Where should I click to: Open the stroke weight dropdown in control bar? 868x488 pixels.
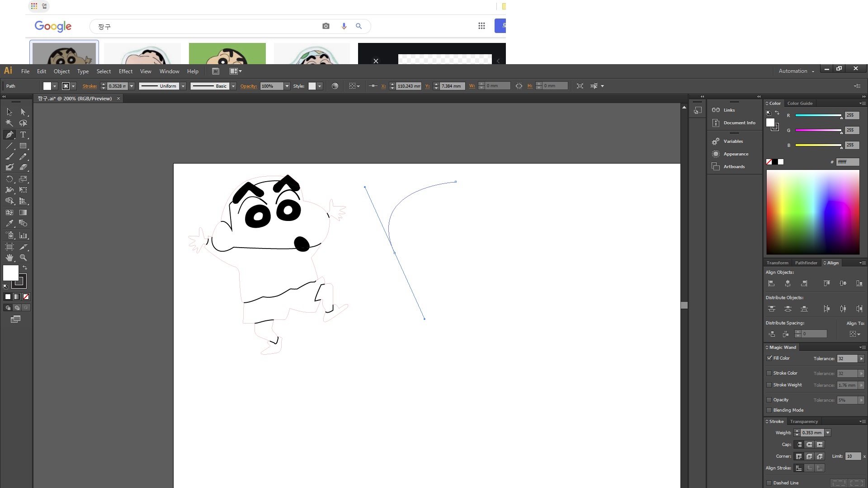tap(132, 86)
